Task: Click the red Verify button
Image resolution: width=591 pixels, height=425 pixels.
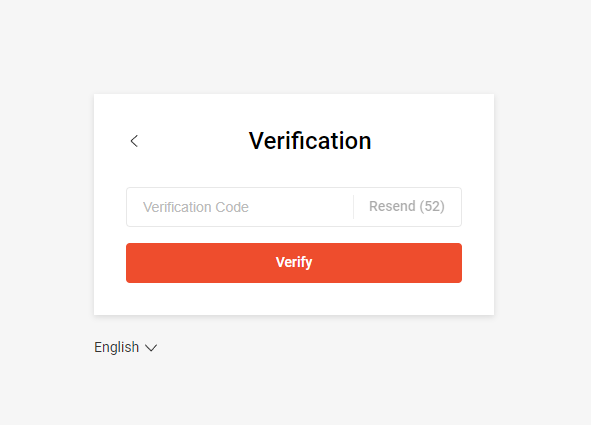Action: pos(294,263)
